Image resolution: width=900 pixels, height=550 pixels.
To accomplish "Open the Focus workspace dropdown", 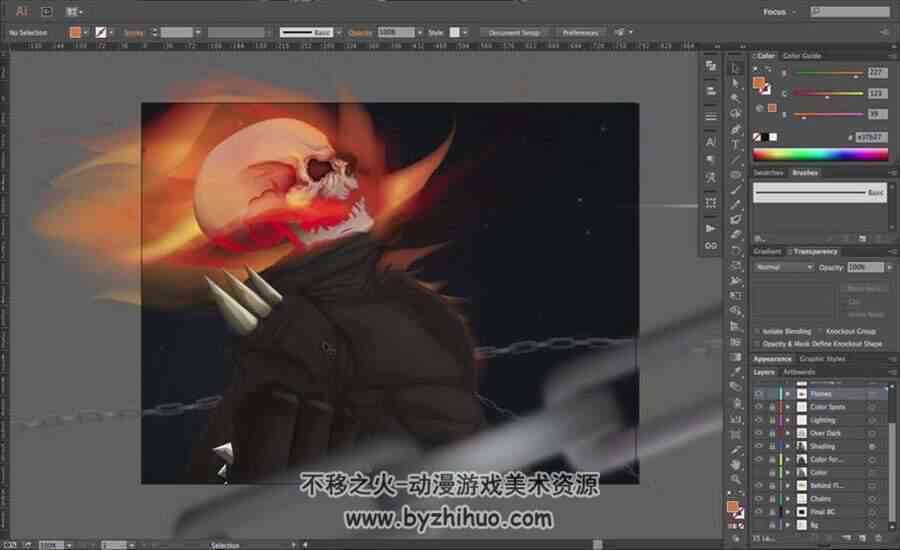I will [x=779, y=11].
